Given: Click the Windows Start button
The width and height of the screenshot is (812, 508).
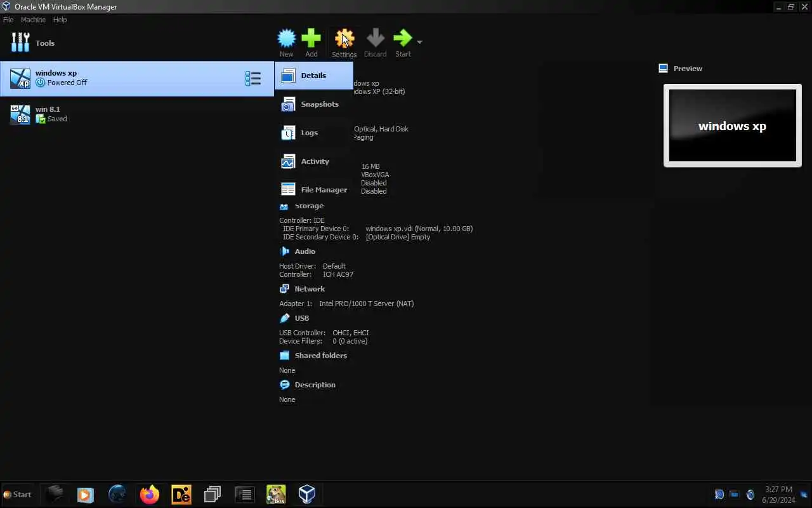Looking at the screenshot, I should (17, 495).
